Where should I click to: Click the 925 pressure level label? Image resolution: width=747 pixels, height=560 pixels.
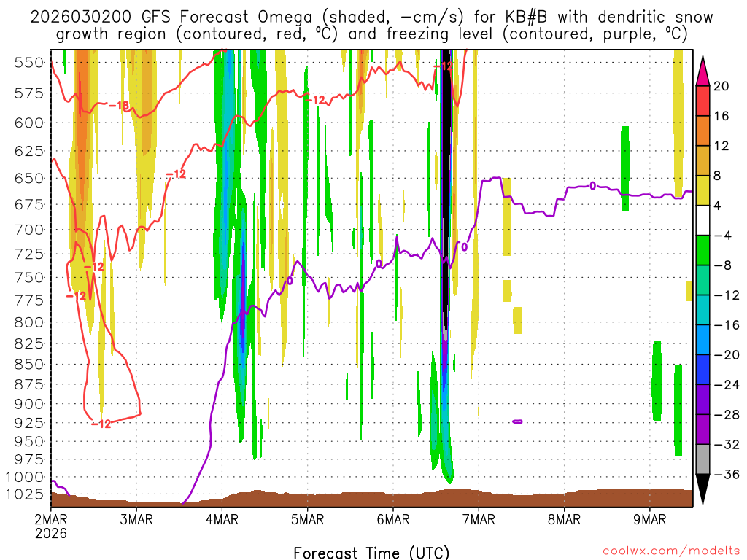click(x=28, y=423)
